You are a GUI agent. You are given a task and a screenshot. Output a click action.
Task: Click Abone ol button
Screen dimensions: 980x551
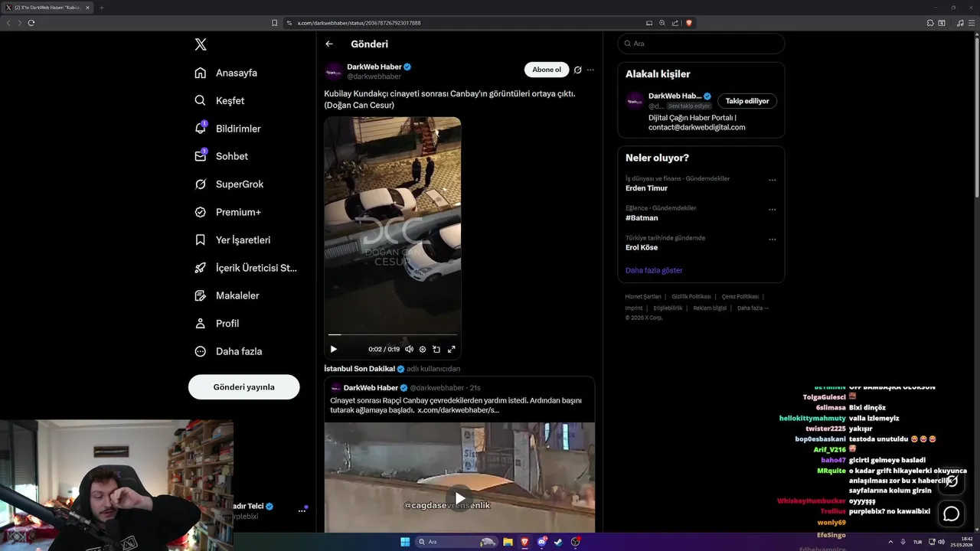coord(547,70)
